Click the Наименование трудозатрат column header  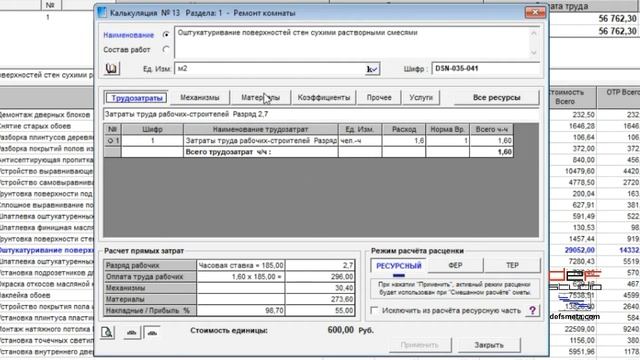(x=260, y=129)
